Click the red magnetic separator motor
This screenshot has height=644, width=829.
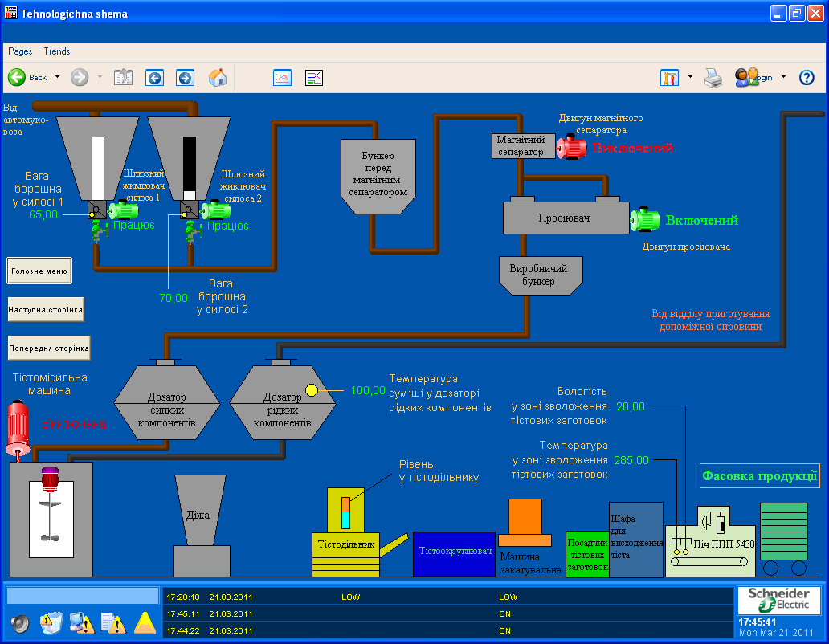pyautogui.click(x=571, y=147)
